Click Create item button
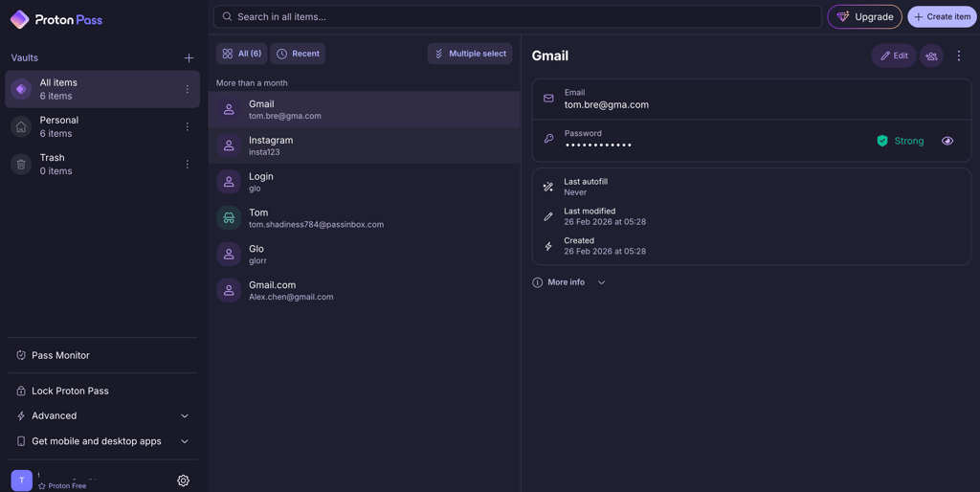980x492 pixels. pos(942,17)
